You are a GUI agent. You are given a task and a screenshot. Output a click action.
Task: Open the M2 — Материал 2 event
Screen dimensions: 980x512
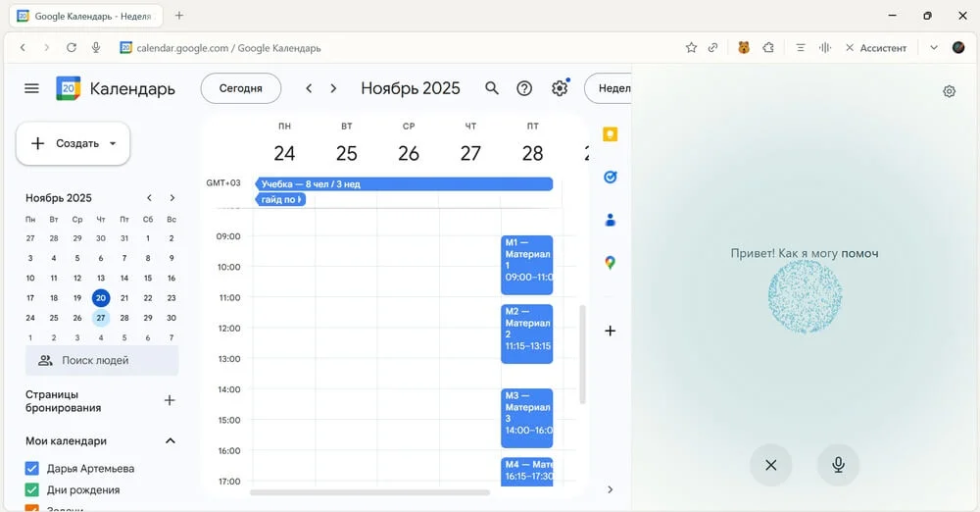point(526,333)
